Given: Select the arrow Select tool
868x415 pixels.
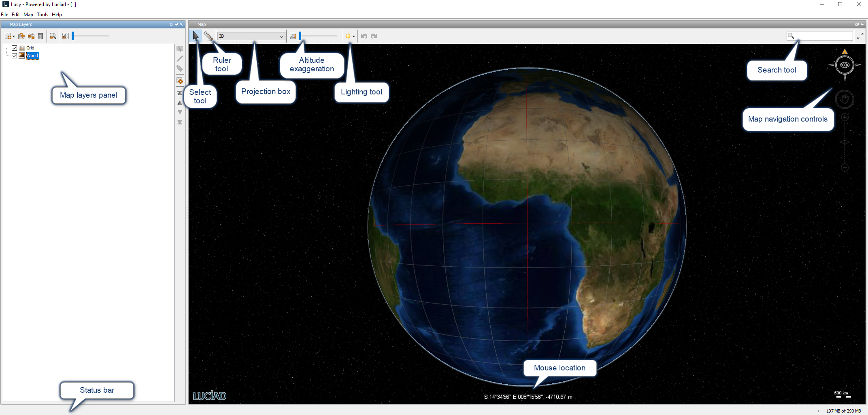Looking at the screenshot, I should click(x=196, y=36).
